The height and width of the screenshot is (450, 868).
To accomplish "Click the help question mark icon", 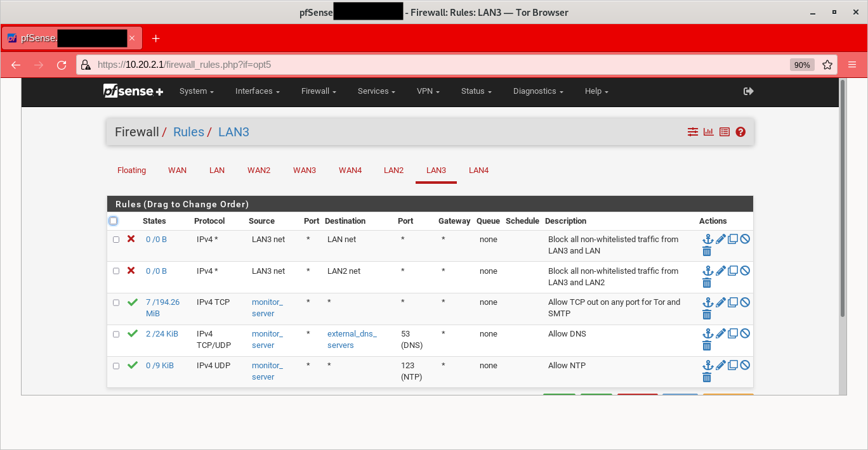I will [740, 132].
